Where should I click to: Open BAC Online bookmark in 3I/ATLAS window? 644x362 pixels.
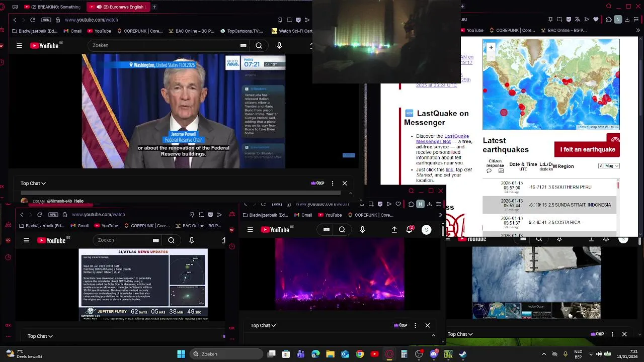tap(198, 226)
